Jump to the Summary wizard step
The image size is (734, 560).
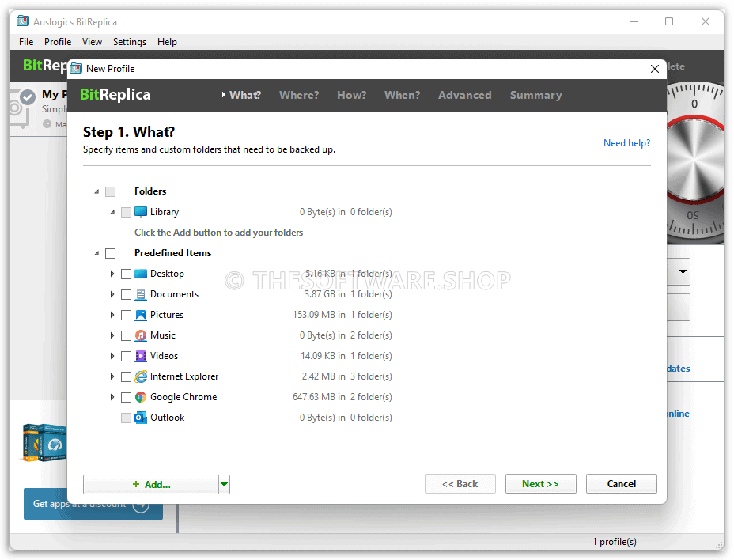pyautogui.click(x=535, y=96)
